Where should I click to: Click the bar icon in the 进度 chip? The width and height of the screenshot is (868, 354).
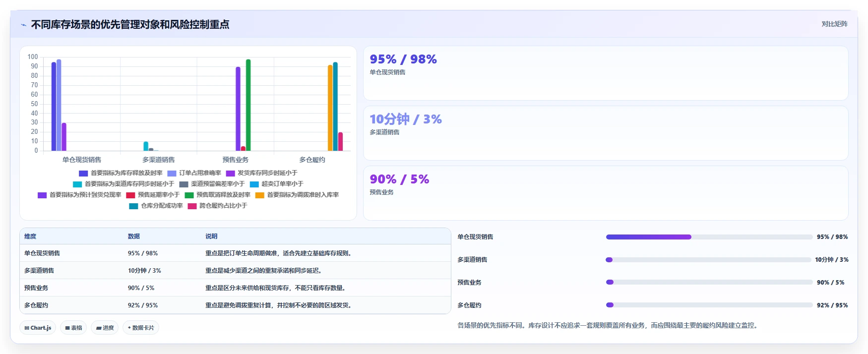[99, 328]
